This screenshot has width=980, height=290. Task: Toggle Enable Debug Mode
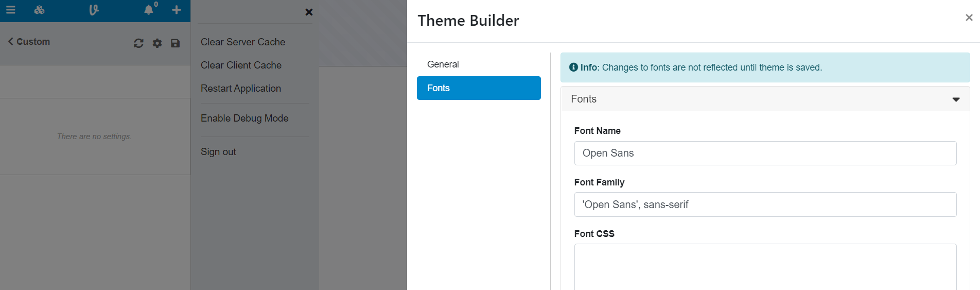244,118
